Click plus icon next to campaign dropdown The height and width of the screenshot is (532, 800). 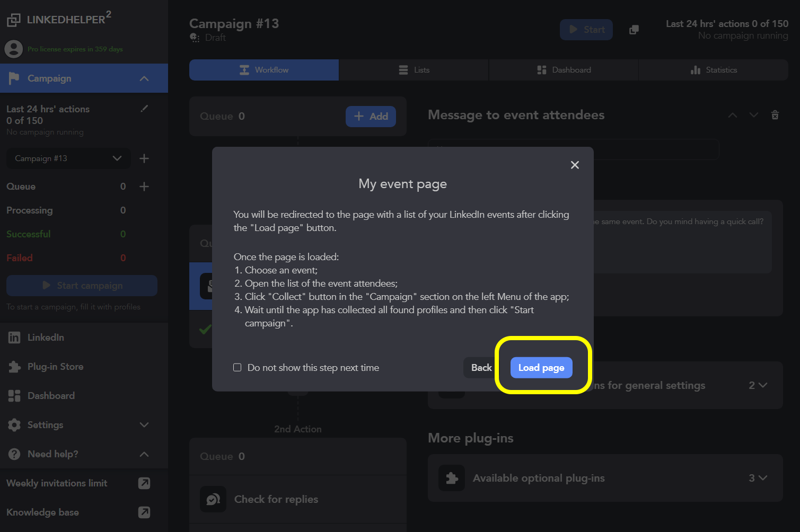144,158
